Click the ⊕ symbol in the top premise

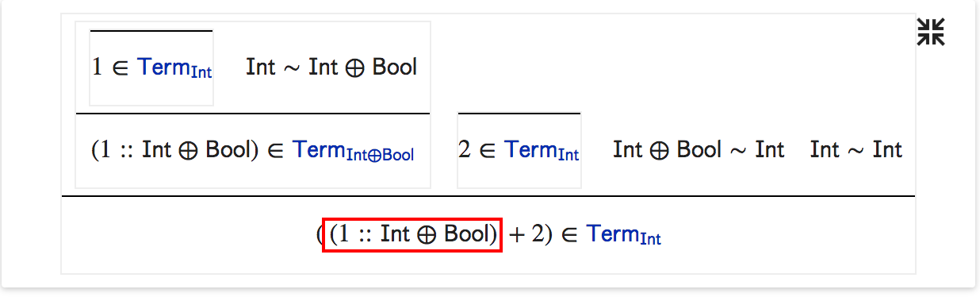click(355, 67)
